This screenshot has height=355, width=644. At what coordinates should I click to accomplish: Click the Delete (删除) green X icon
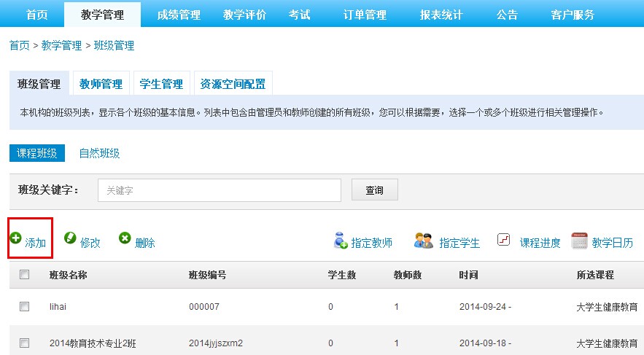click(x=125, y=238)
